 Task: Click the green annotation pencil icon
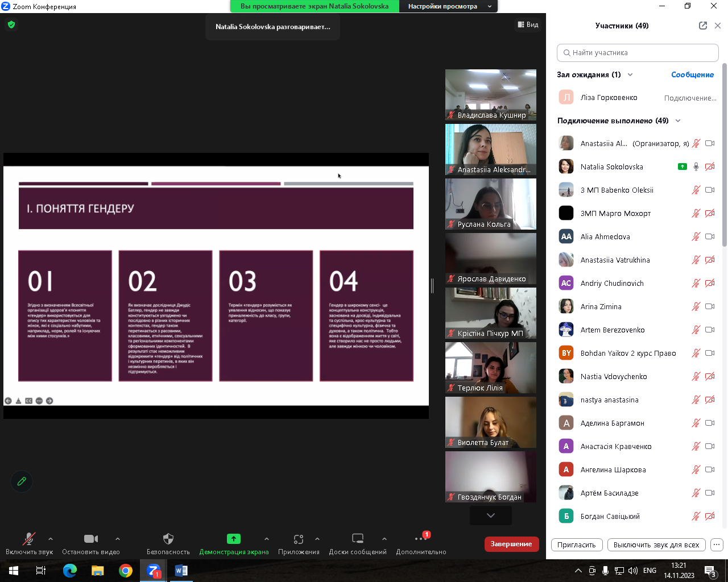pos(22,481)
